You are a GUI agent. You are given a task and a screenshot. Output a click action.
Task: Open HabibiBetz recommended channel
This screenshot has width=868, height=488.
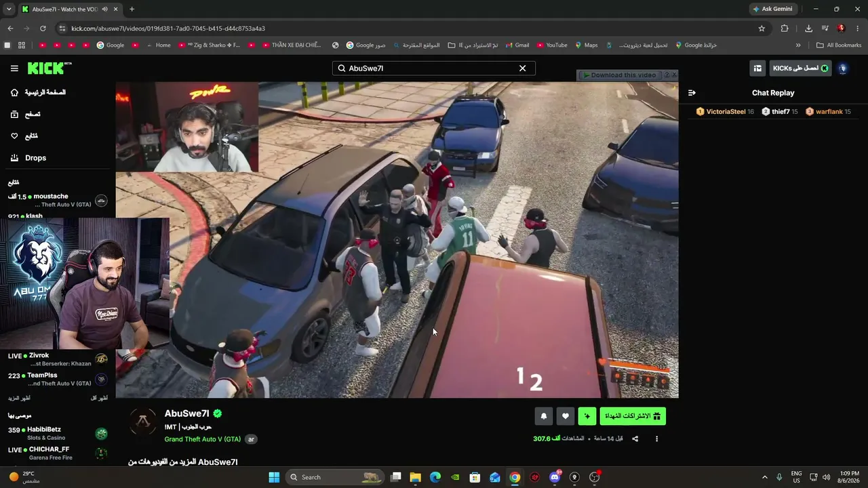pyautogui.click(x=58, y=433)
